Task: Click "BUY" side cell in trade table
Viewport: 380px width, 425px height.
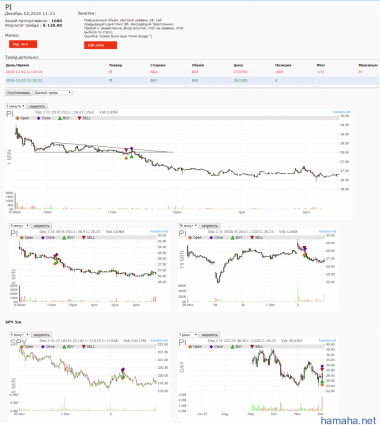Action: point(154,80)
